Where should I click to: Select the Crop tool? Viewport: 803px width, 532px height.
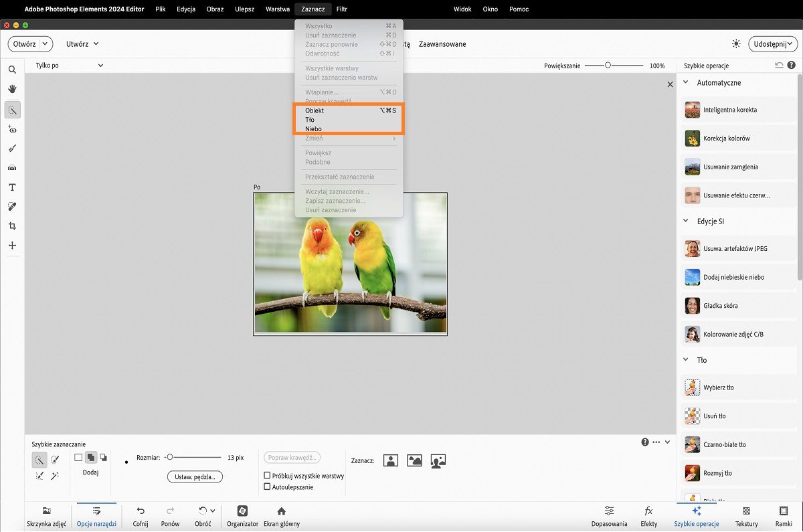tap(12, 226)
